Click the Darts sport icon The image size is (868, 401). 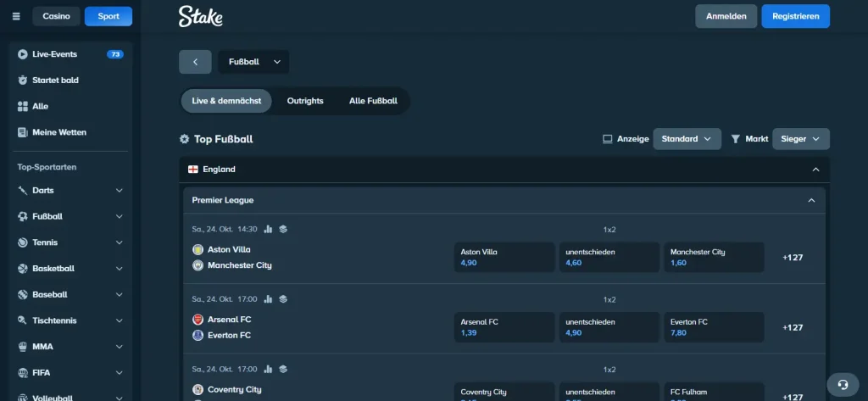click(23, 191)
